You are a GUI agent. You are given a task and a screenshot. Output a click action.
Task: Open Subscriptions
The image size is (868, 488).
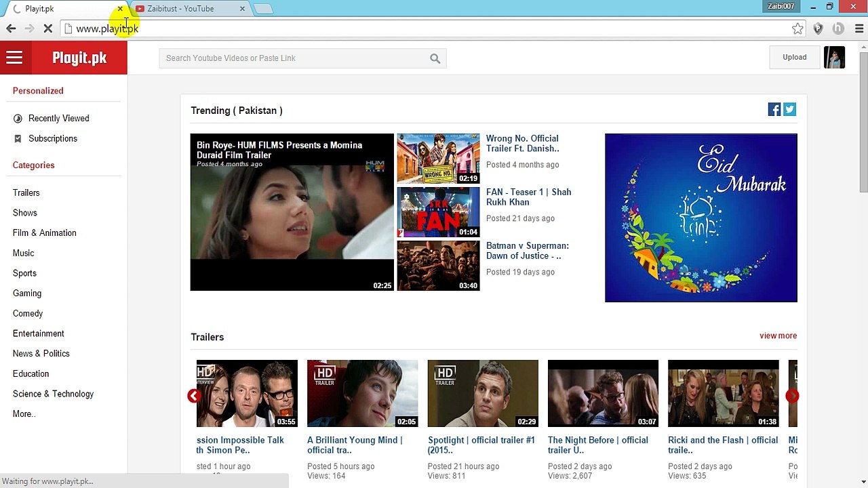(x=53, y=139)
